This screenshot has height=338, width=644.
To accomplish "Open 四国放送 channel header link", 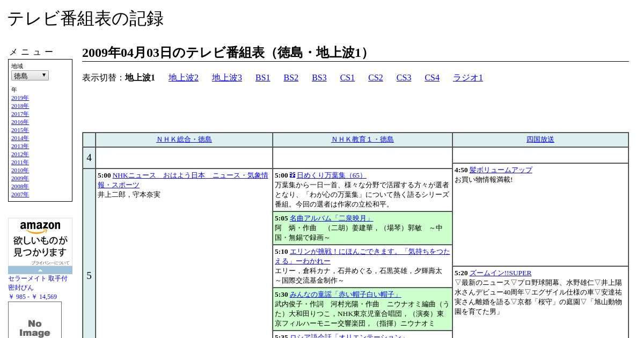I will click(540, 139).
